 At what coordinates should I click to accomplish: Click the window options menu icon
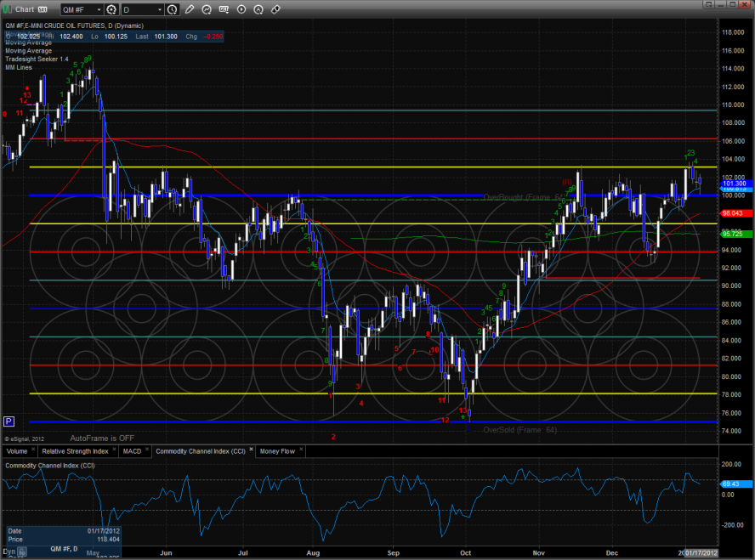[707, 4]
